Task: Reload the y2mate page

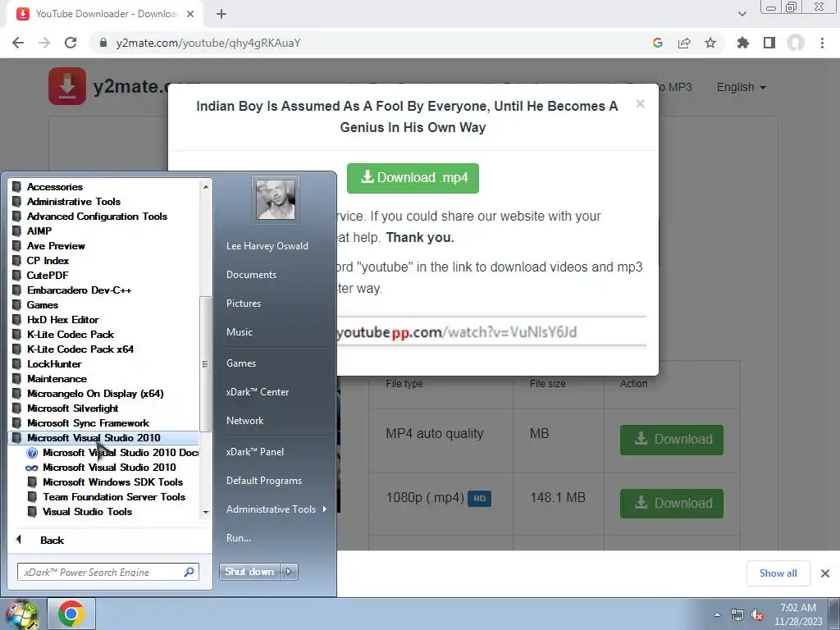Action: click(71, 43)
